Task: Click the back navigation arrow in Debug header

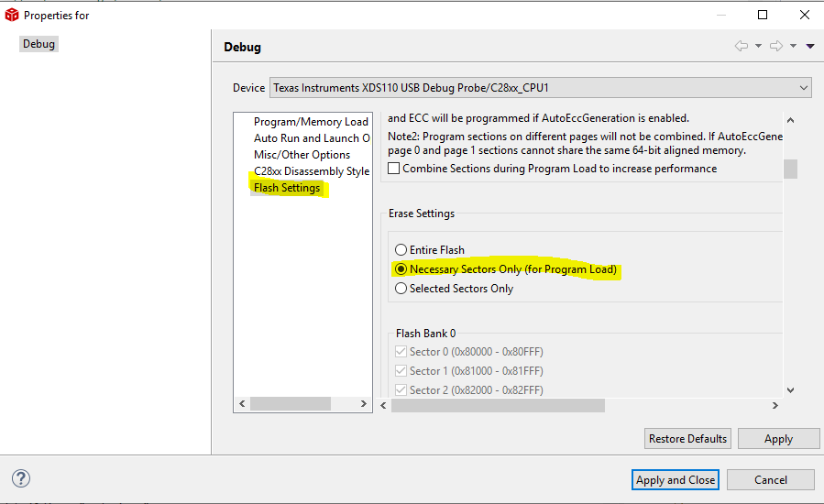Action: click(x=742, y=46)
